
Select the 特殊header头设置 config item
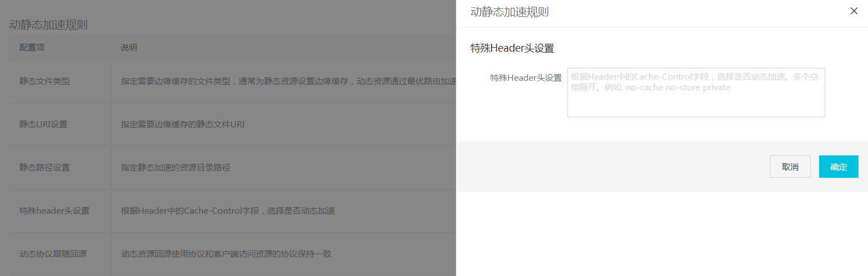54,211
